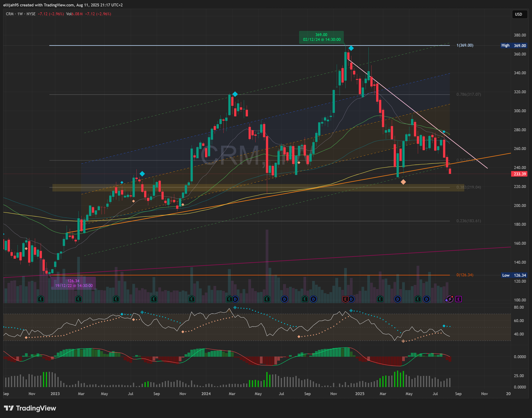
Task: Select the 0.382(219.04) Fibonacci level label
Action: click(x=469, y=187)
